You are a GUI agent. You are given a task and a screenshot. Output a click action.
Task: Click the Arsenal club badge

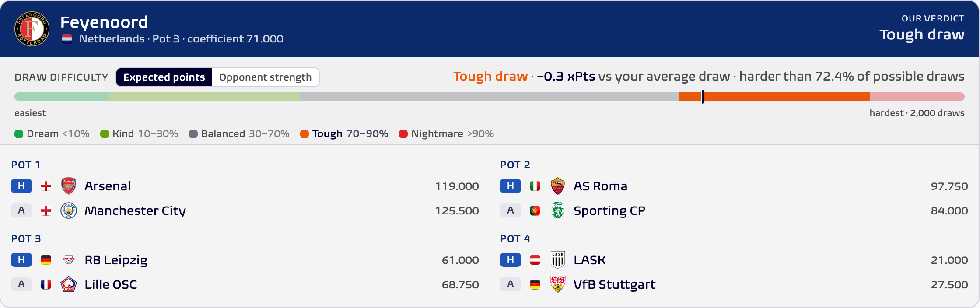69,186
